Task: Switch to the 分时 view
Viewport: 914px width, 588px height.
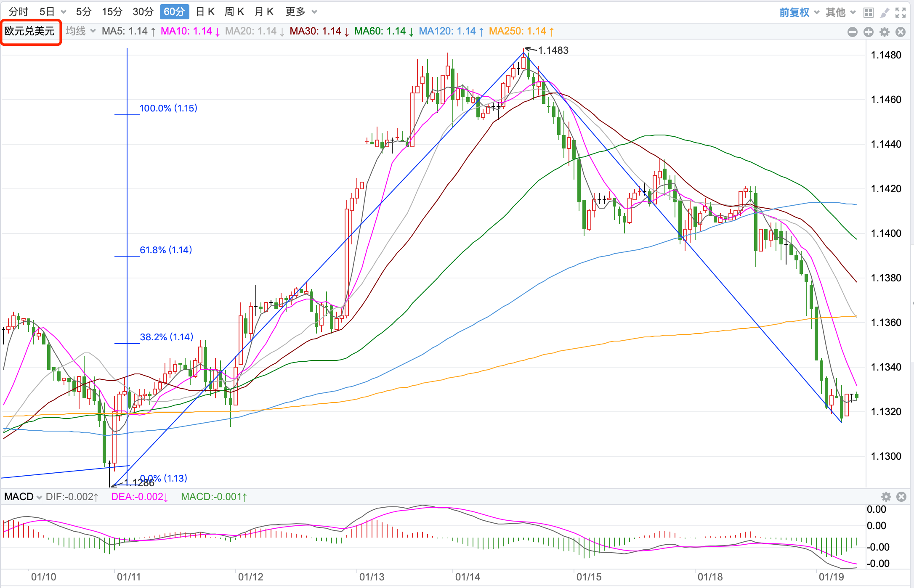Action: tap(19, 12)
